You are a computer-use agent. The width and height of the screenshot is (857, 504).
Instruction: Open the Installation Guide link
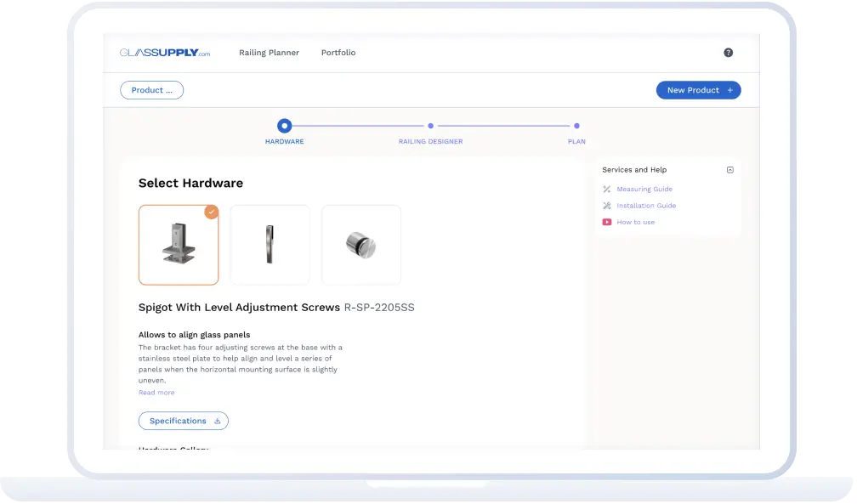coord(646,206)
